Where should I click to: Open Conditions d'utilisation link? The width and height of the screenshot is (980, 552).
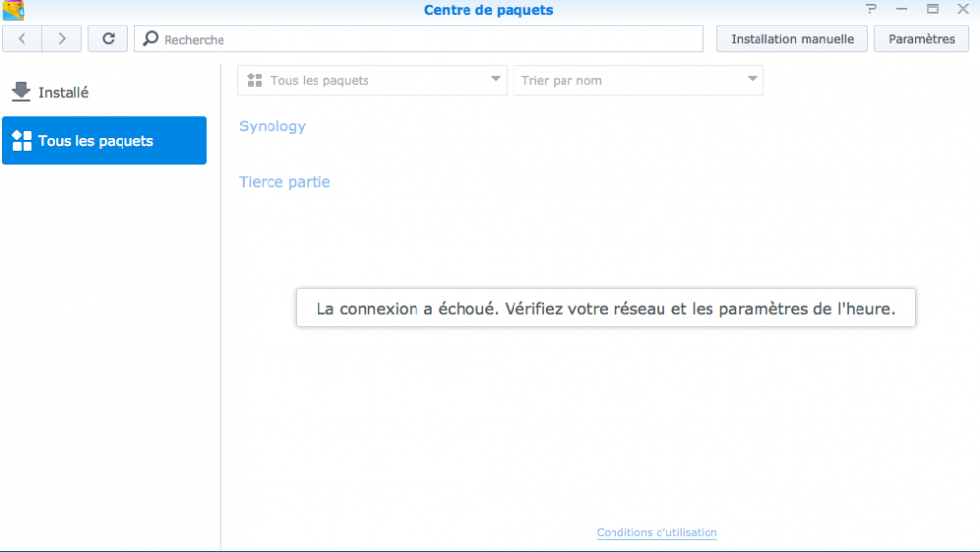tap(657, 532)
